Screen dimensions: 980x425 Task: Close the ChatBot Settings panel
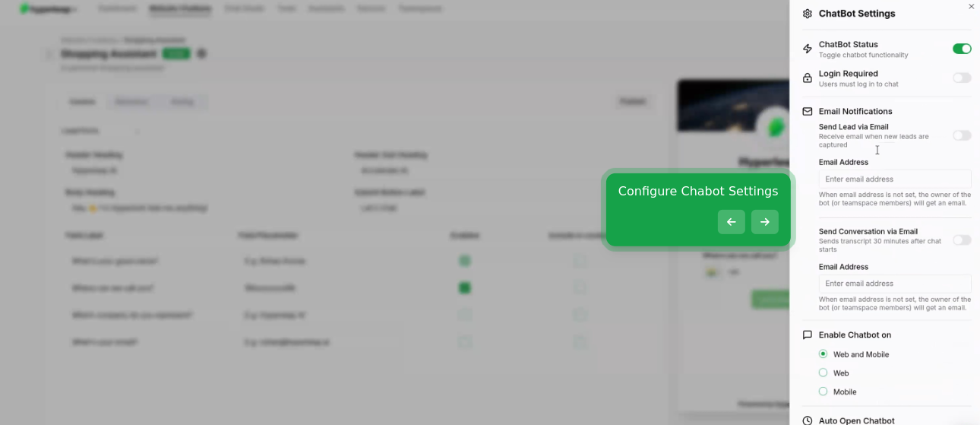coord(971,6)
